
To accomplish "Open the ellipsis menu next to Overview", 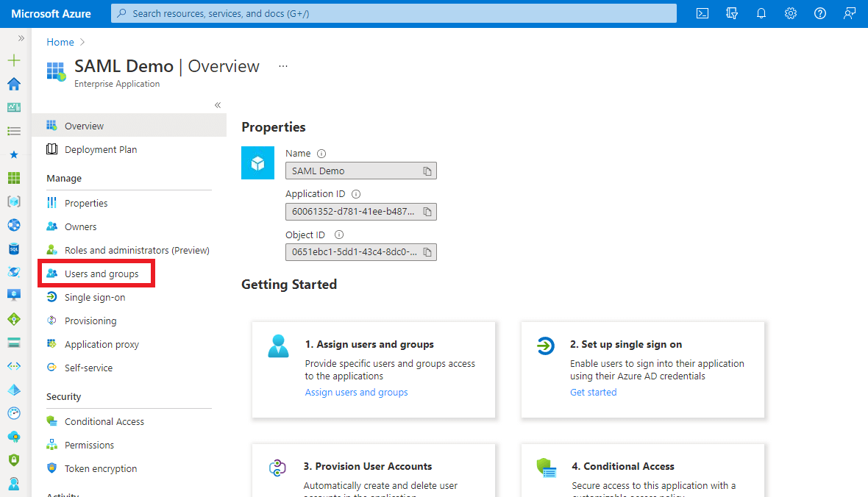I will click(282, 66).
